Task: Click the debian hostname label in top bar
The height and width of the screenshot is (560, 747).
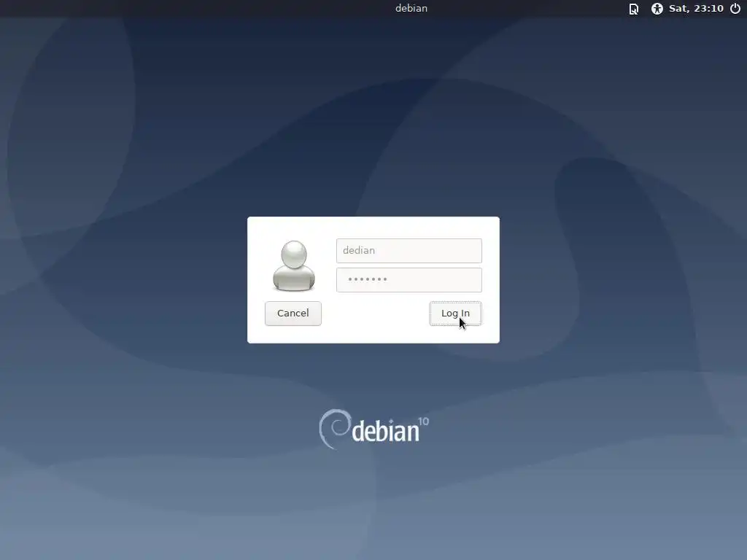Action: [411, 8]
